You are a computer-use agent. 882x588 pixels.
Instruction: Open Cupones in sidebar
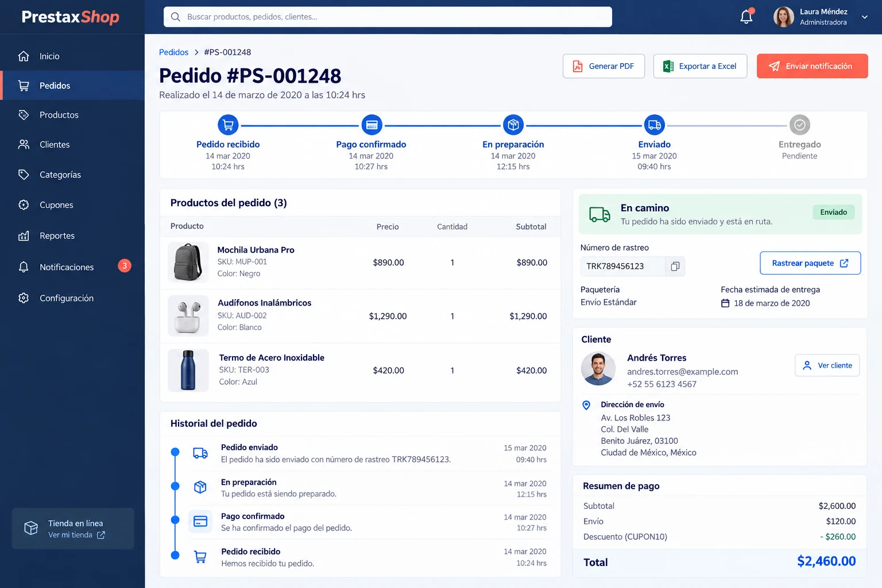[72, 205]
